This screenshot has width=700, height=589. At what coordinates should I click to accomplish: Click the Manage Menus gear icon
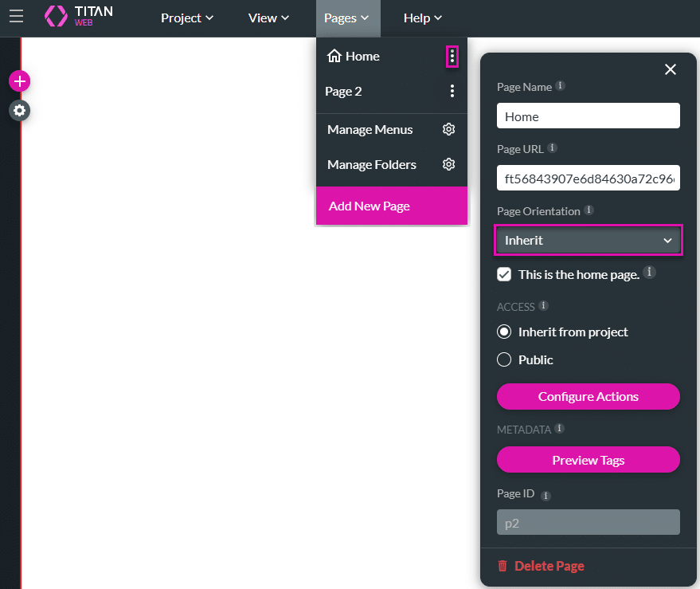448,129
